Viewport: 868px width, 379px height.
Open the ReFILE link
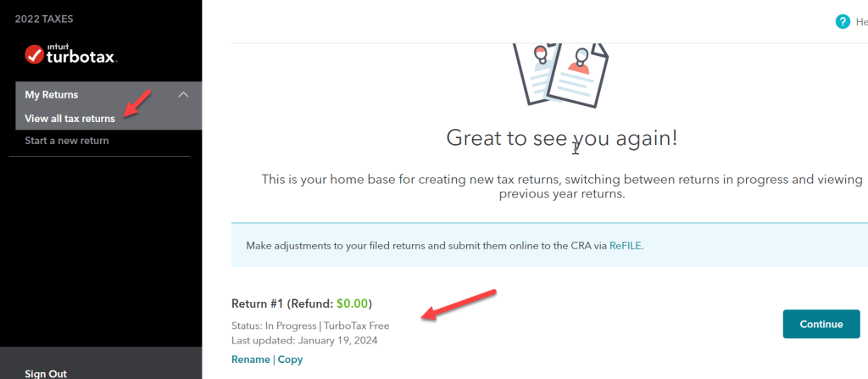point(626,246)
